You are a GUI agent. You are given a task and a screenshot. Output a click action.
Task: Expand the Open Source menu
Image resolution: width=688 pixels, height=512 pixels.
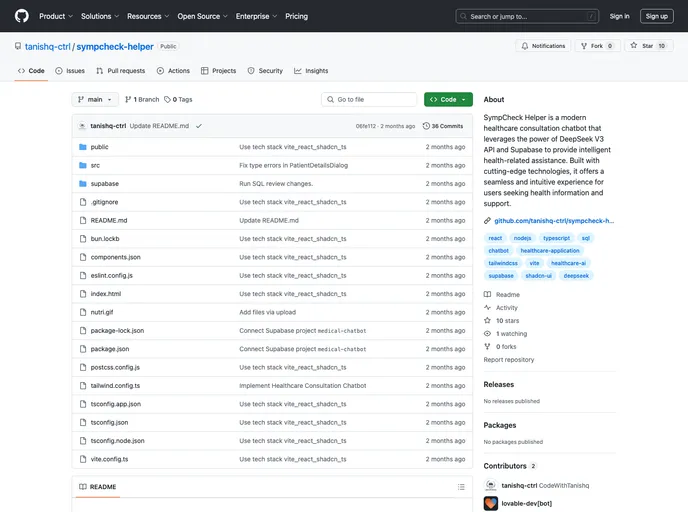click(x=202, y=16)
